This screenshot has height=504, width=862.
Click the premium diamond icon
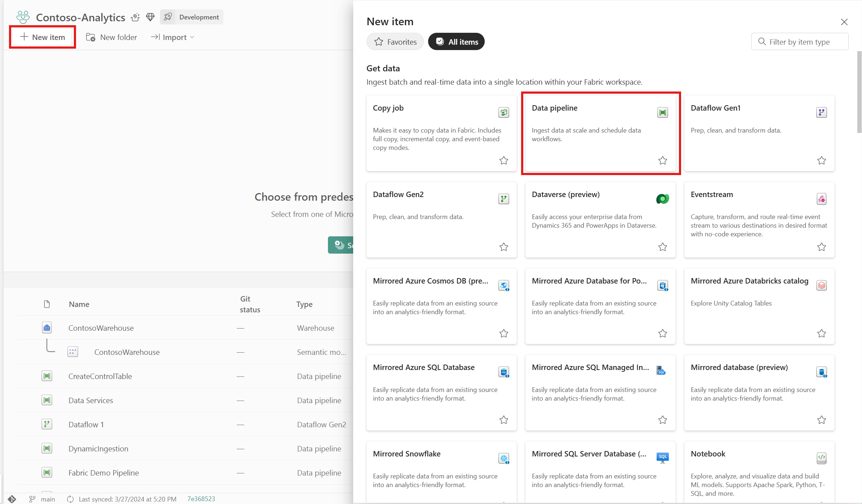point(150,17)
